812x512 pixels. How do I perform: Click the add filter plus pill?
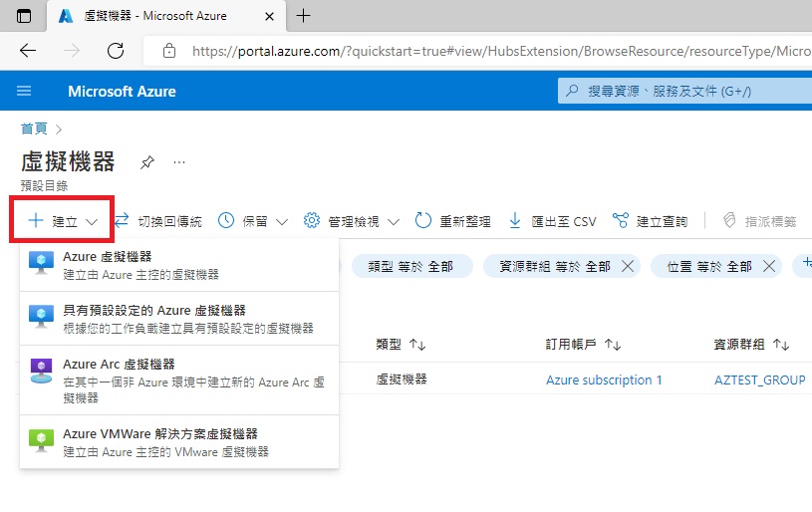tap(804, 266)
